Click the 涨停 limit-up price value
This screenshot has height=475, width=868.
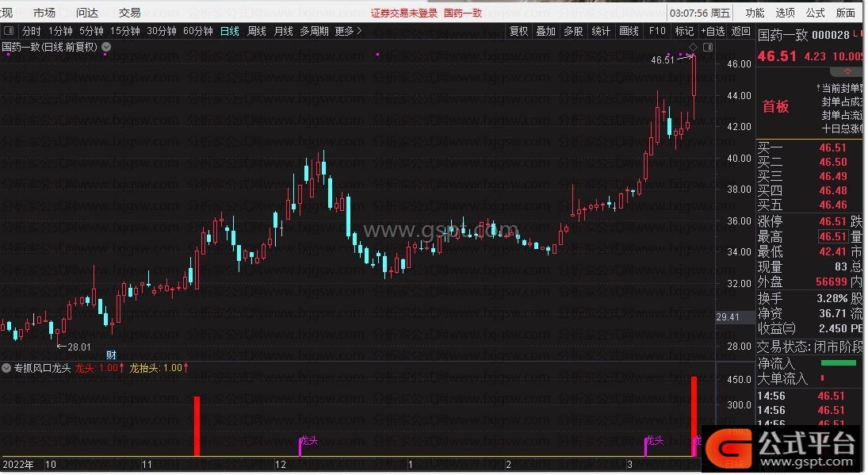click(x=833, y=221)
